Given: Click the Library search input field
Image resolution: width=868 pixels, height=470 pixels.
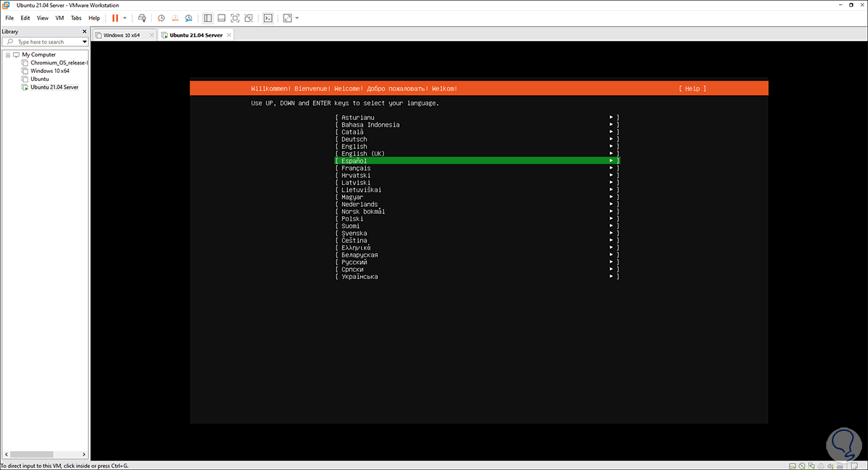Looking at the screenshot, I should (43, 42).
